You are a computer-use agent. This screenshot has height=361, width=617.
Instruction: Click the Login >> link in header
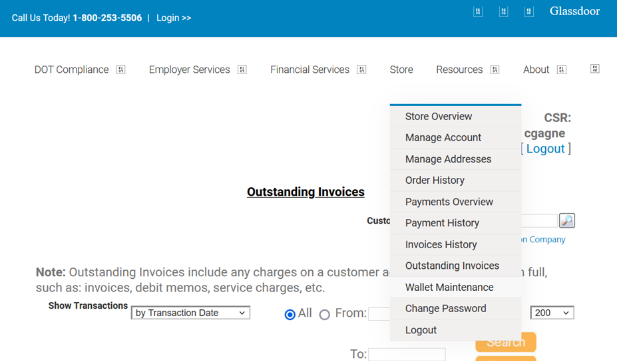(174, 18)
